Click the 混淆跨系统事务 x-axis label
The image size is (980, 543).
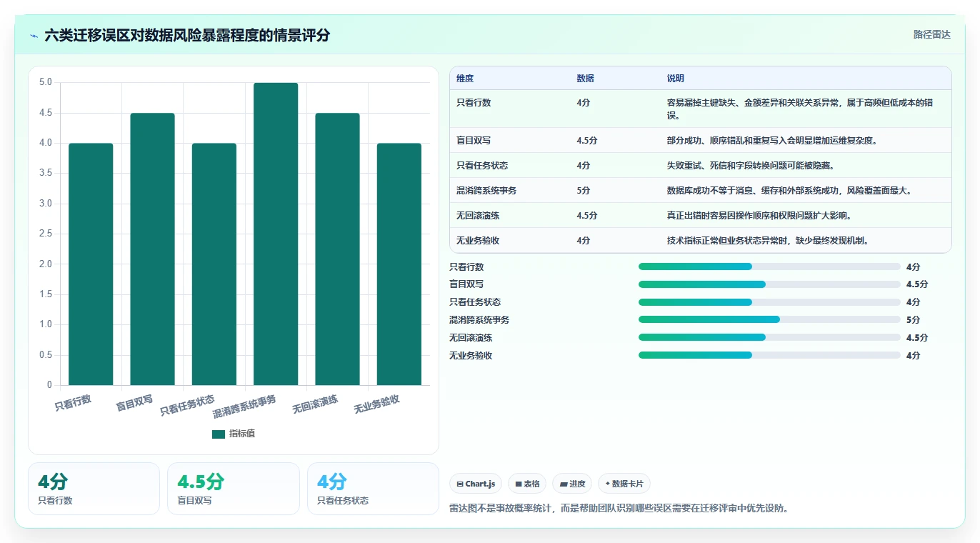[x=244, y=407]
